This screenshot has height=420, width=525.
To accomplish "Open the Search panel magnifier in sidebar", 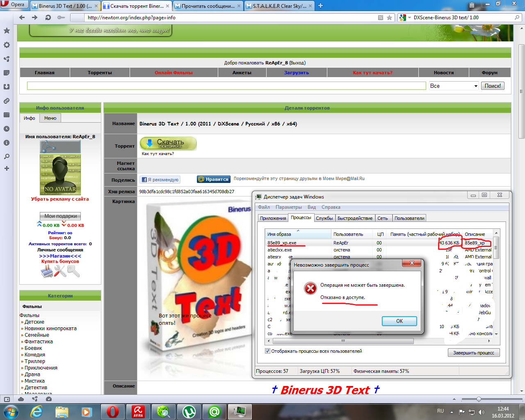I will point(7,157).
